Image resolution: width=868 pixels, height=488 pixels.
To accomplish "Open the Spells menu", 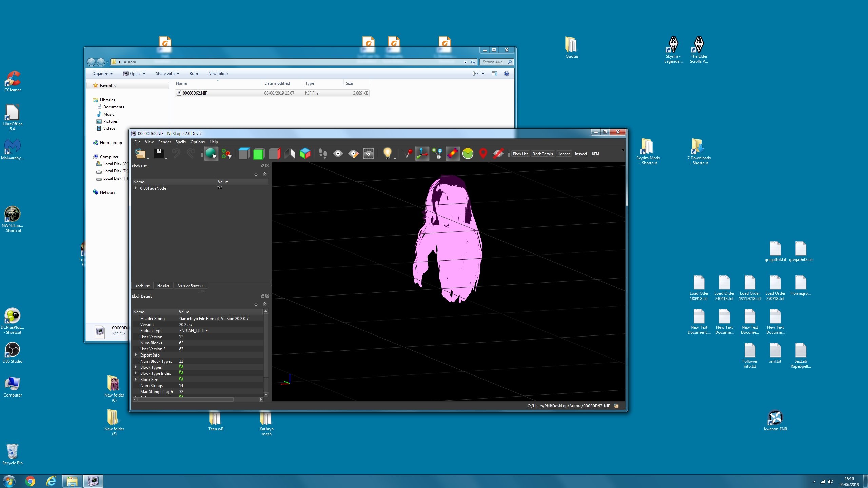I will pyautogui.click(x=180, y=142).
